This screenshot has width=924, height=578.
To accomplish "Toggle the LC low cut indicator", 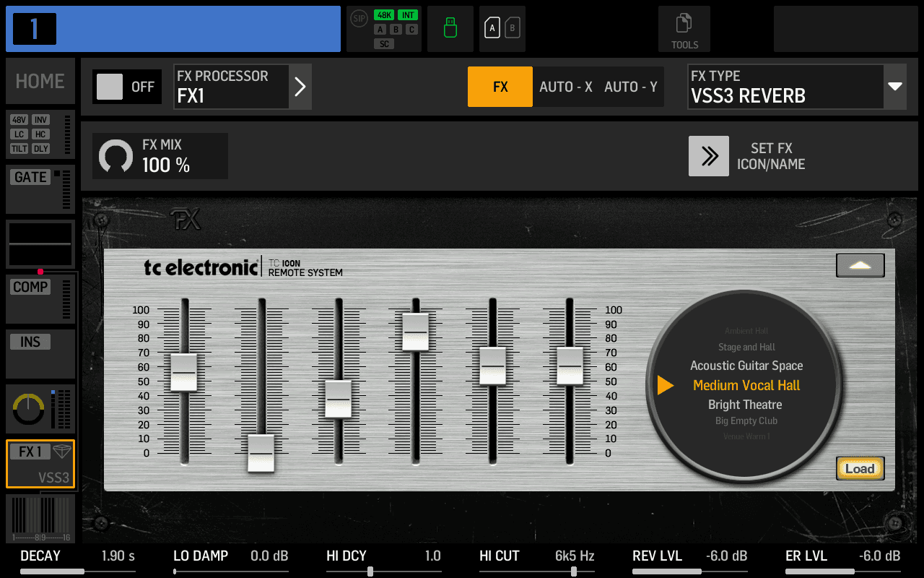I will (19, 134).
